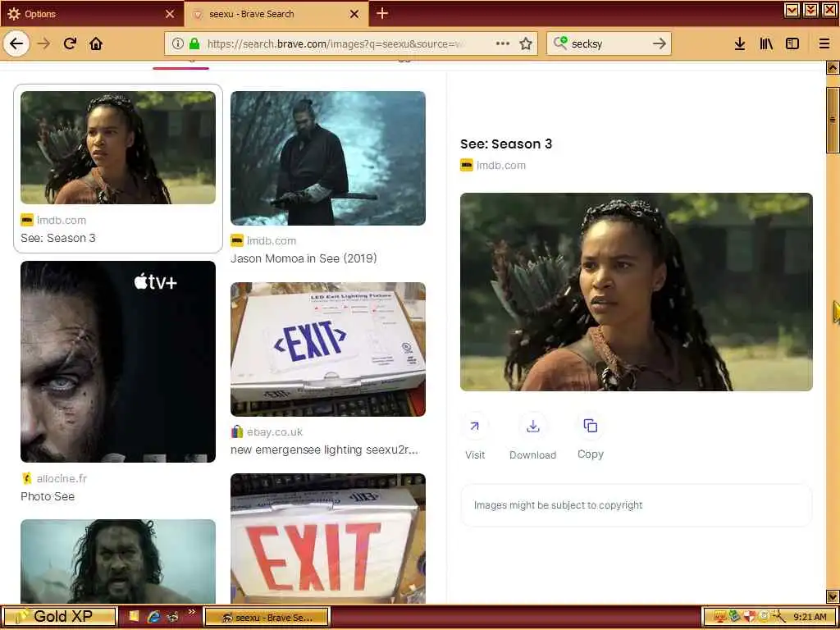Image resolution: width=840 pixels, height=630 pixels.
Task: Reload the current page
Action: tap(70, 43)
